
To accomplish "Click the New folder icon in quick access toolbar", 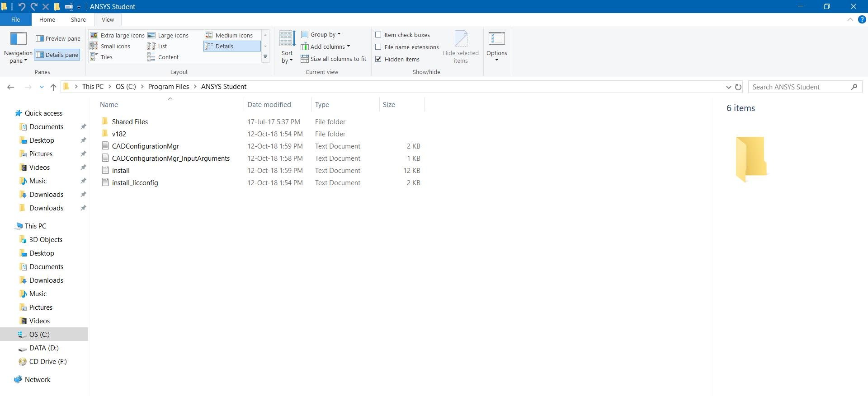I will pos(57,6).
